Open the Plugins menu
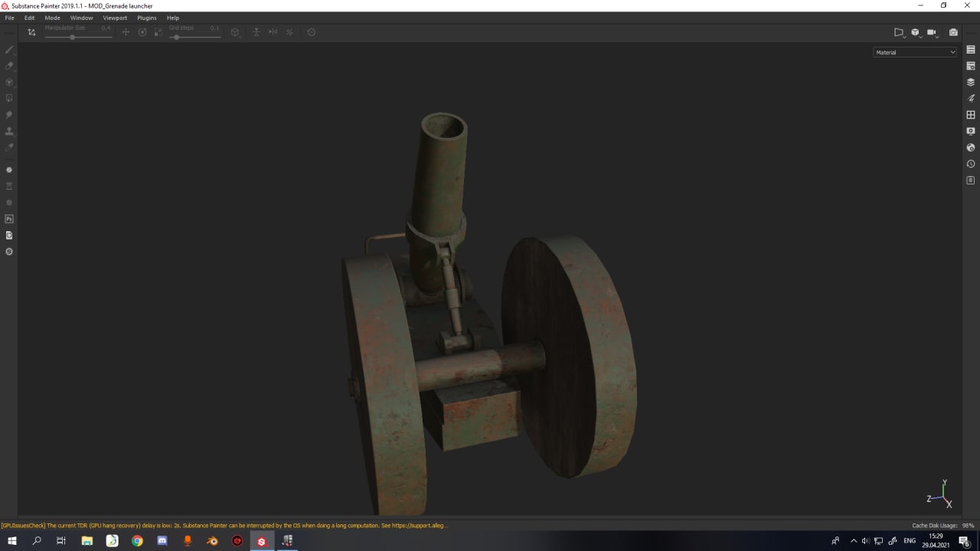The image size is (980, 551). (x=147, y=18)
